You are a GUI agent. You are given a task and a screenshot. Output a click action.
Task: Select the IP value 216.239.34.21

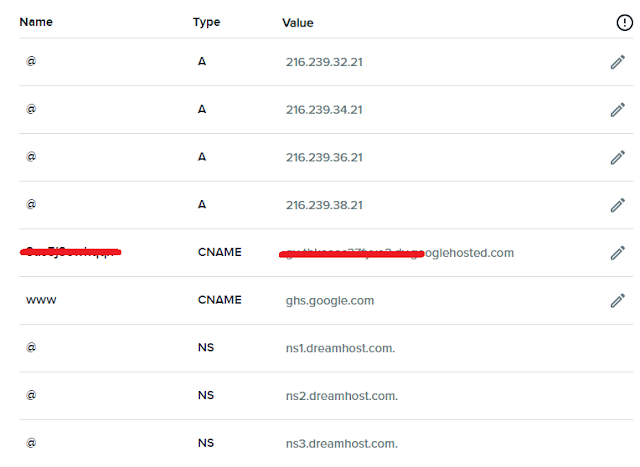324,110
